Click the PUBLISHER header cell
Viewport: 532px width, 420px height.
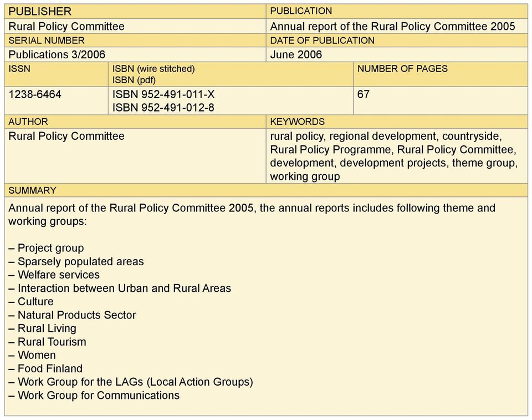pos(135,11)
